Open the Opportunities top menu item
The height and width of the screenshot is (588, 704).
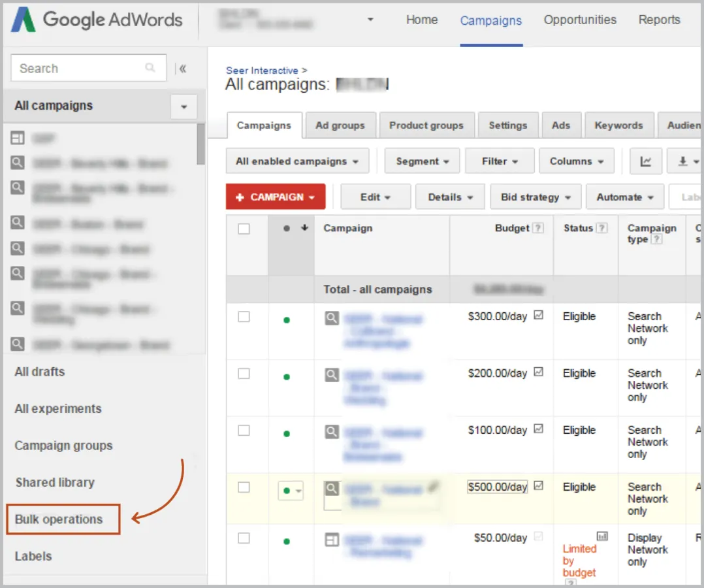[580, 20]
